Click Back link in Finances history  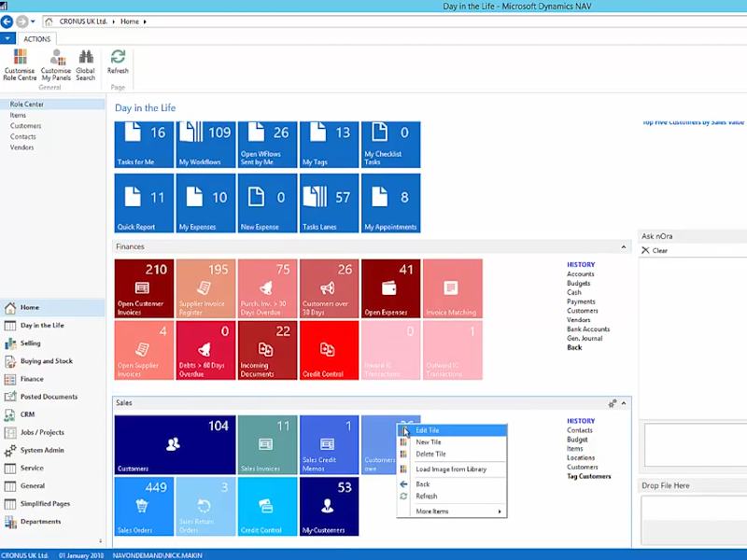[x=574, y=347]
